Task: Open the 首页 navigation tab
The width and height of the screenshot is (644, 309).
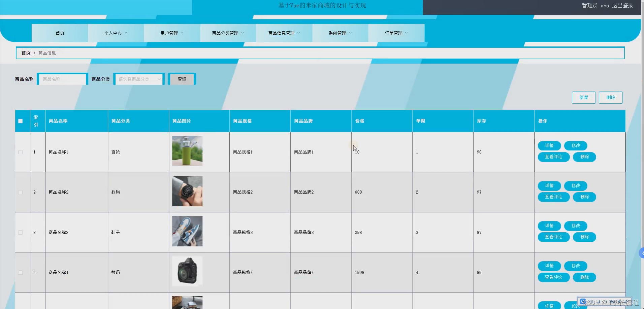Action: [60, 33]
